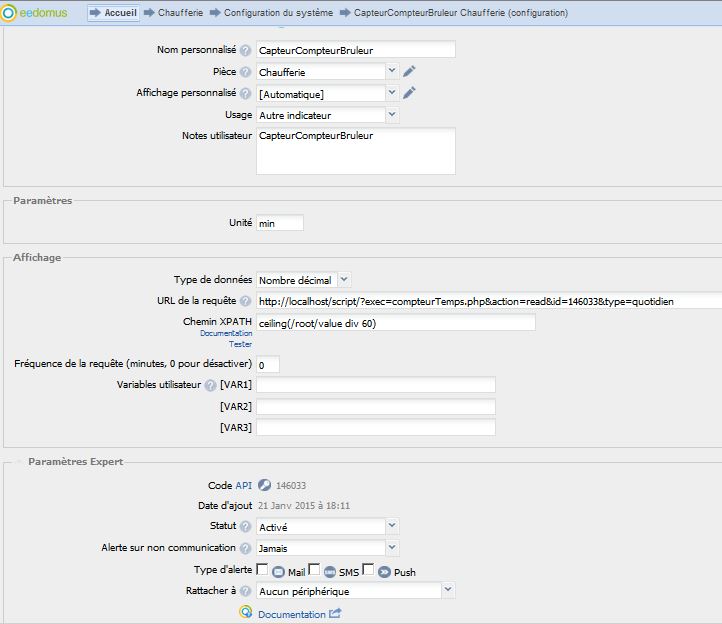Check the Push alert checkbox
This screenshot has height=624, width=722.
tap(368, 570)
